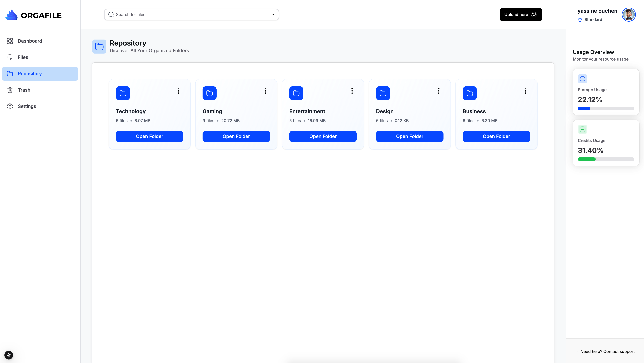Expand the search bar dropdown chevron
644x363 pixels.
pos(273,15)
